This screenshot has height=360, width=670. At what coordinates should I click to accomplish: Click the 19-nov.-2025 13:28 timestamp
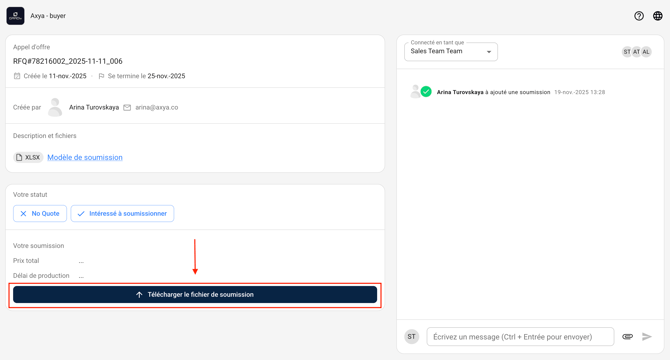pyautogui.click(x=579, y=92)
